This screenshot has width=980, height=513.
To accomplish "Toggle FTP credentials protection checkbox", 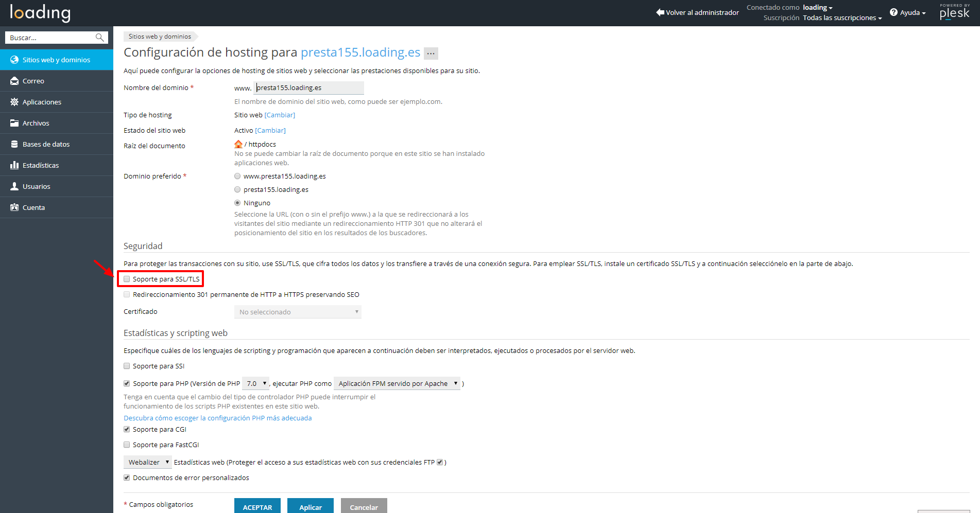I will (x=440, y=462).
